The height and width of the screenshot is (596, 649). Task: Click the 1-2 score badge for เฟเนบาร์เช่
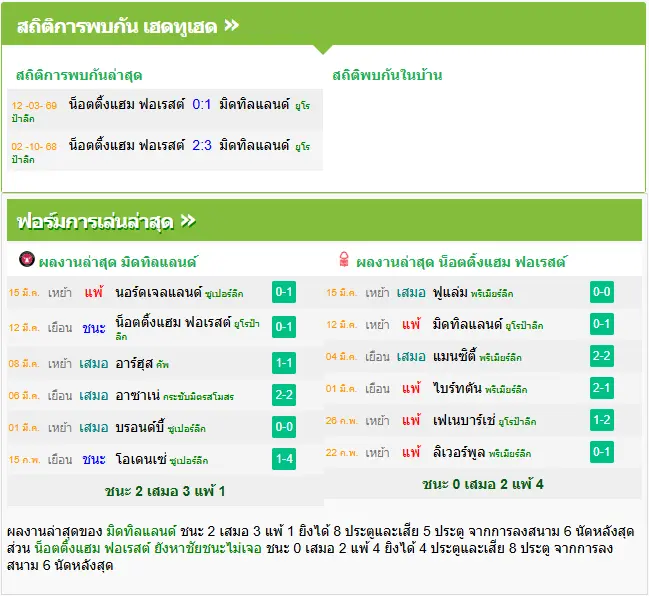tap(602, 420)
